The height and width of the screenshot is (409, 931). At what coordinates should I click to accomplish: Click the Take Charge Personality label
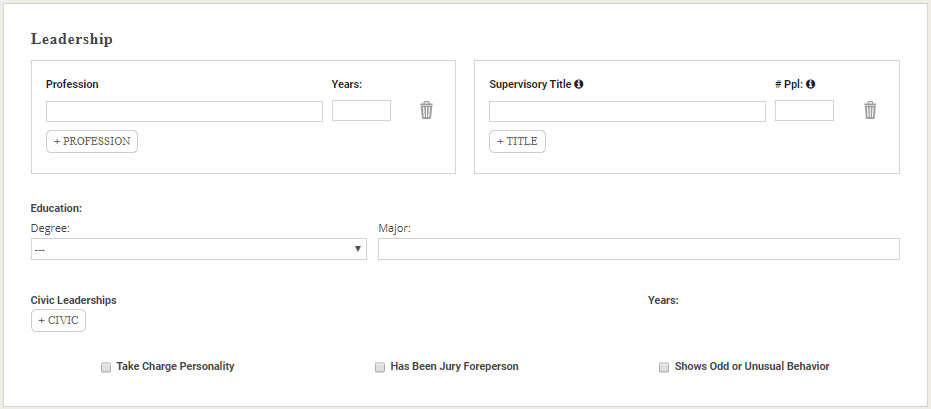click(x=176, y=366)
